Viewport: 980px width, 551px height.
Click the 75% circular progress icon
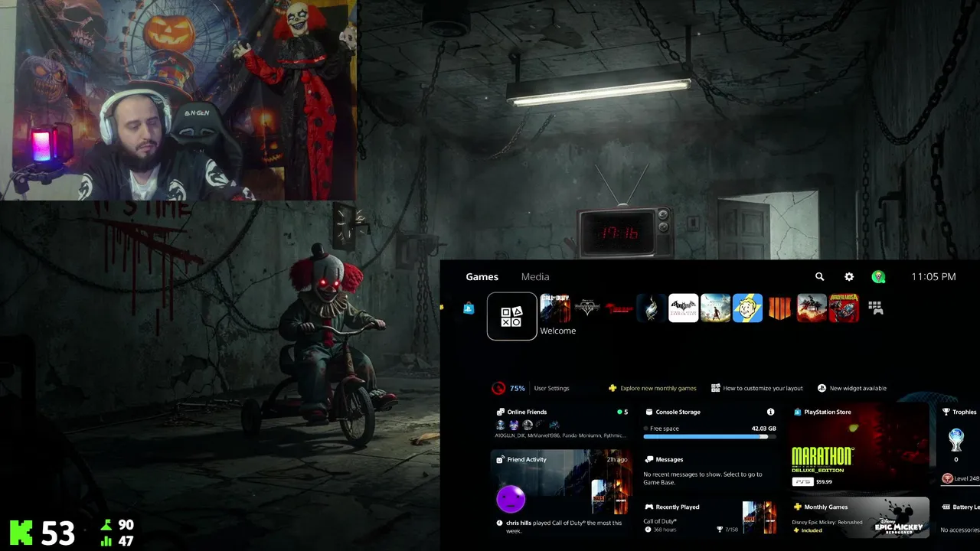pyautogui.click(x=498, y=388)
